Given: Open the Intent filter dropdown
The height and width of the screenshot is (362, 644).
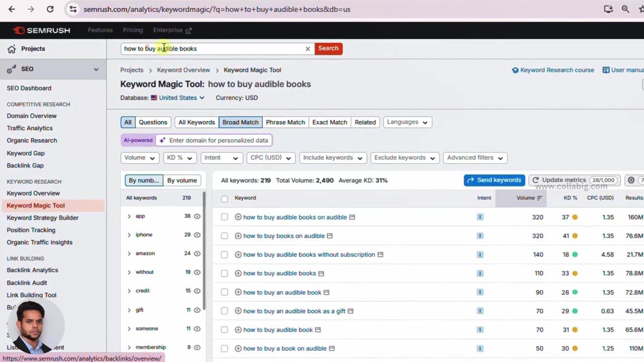Looking at the screenshot, I should (221, 158).
